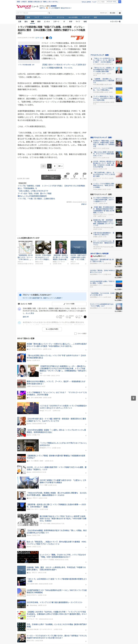Click the profile setup info icon
The height and width of the screenshot is (644, 138).
click(20, 295)
